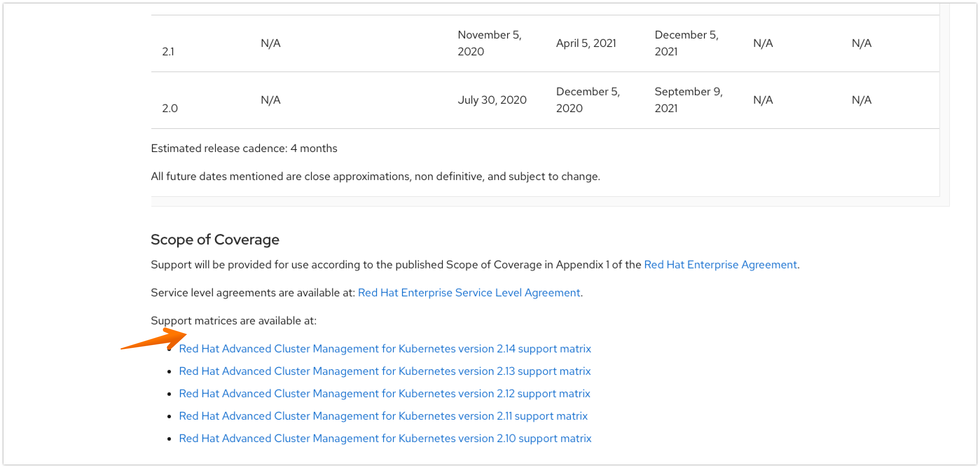This screenshot has height=468, width=980.
Task: Click the July 30, 2020 date cell
Action: (492, 100)
